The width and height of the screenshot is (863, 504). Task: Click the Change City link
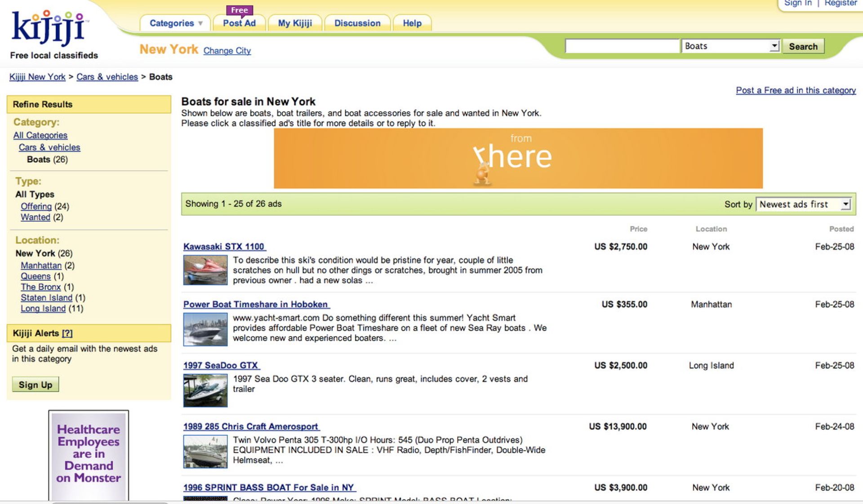tap(227, 51)
